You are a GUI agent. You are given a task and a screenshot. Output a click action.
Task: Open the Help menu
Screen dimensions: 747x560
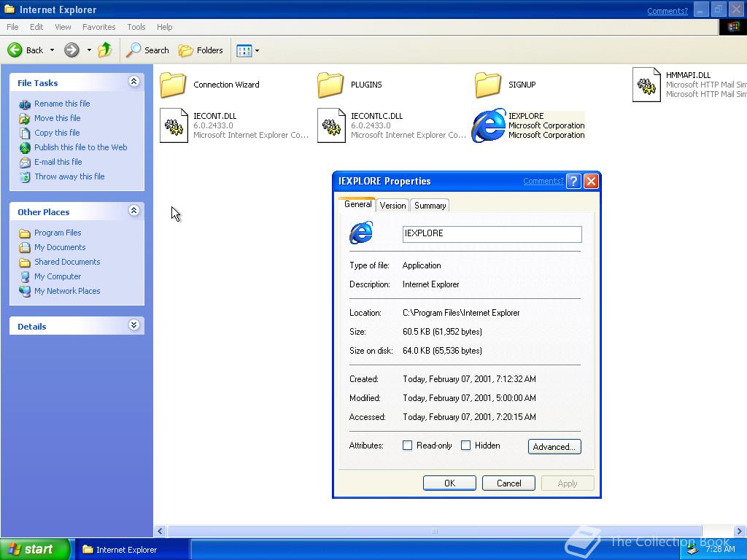(x=164, y=27)
